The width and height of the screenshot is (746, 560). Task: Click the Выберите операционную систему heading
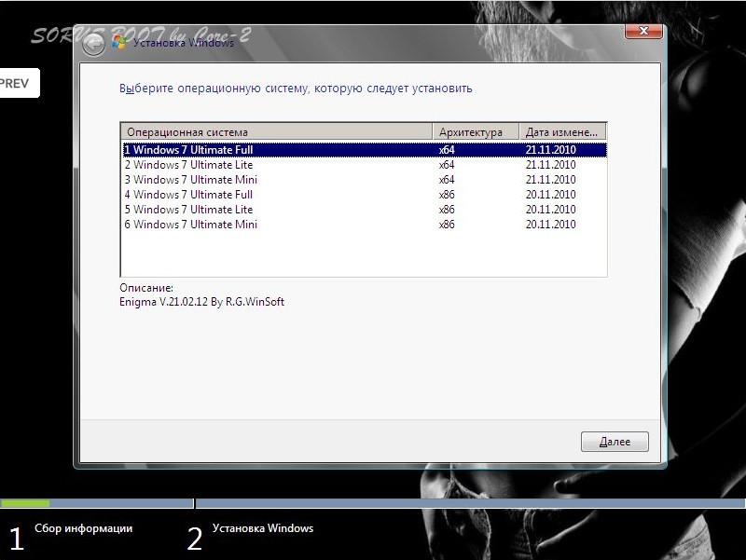(296, 89)
